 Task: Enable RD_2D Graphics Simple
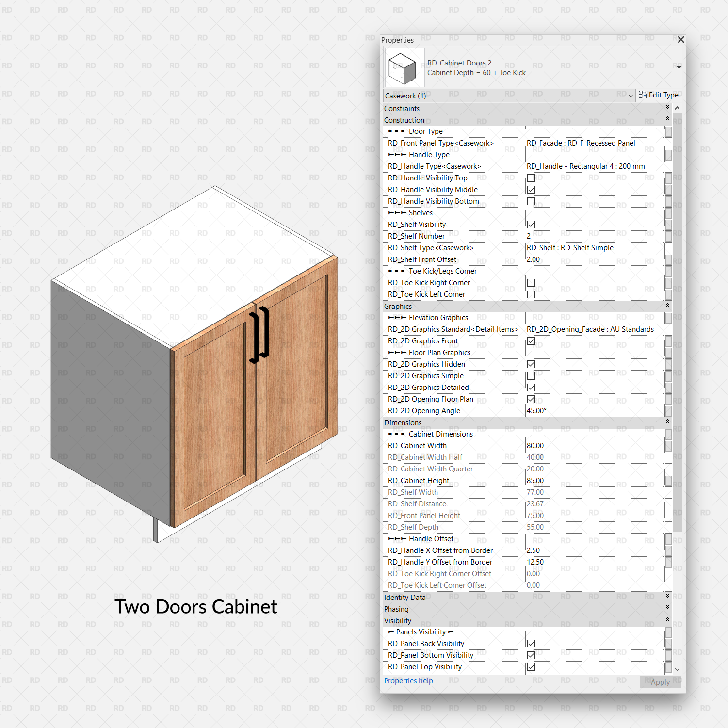pos(531,376)
